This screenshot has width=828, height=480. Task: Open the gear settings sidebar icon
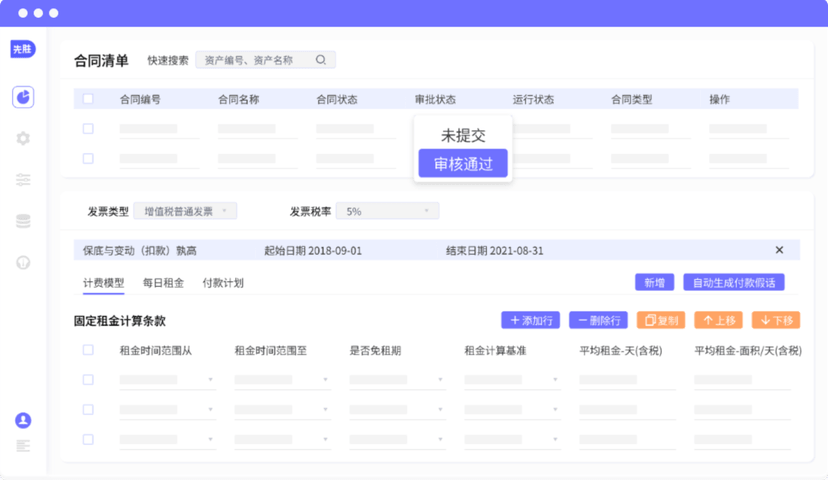point(23,138)
